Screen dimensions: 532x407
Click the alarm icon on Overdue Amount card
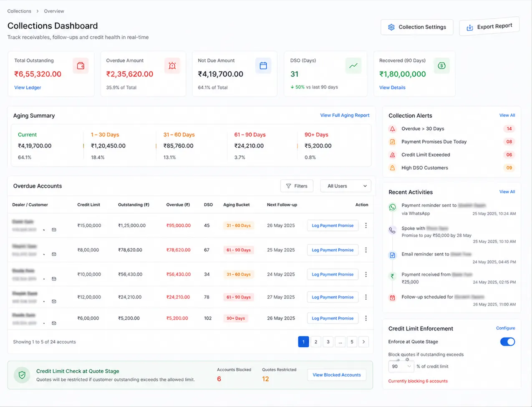tap(172, 66)
